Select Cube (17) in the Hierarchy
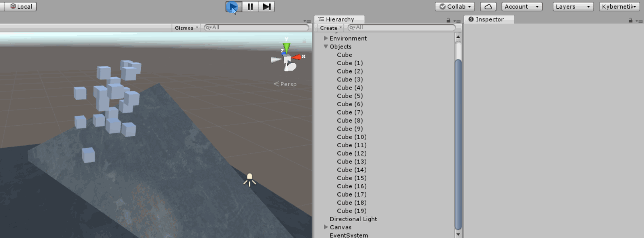644x238 pixels. click(x=351, y=194)
